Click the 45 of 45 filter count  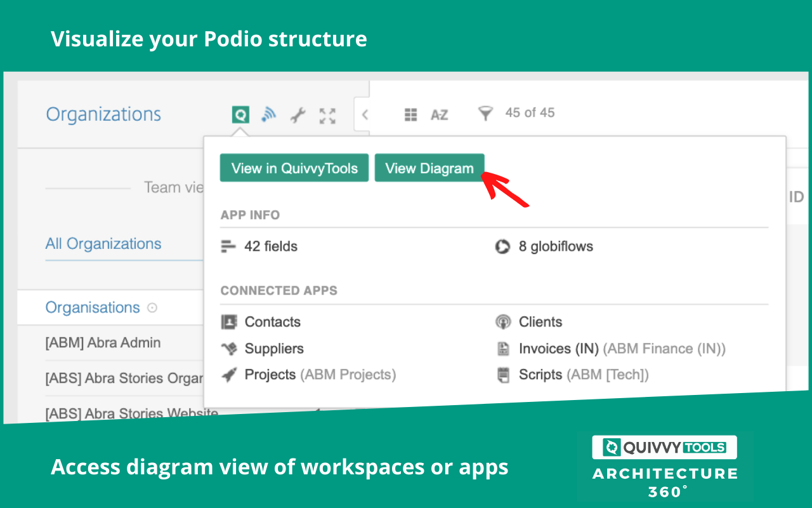(x=530, y=112)
